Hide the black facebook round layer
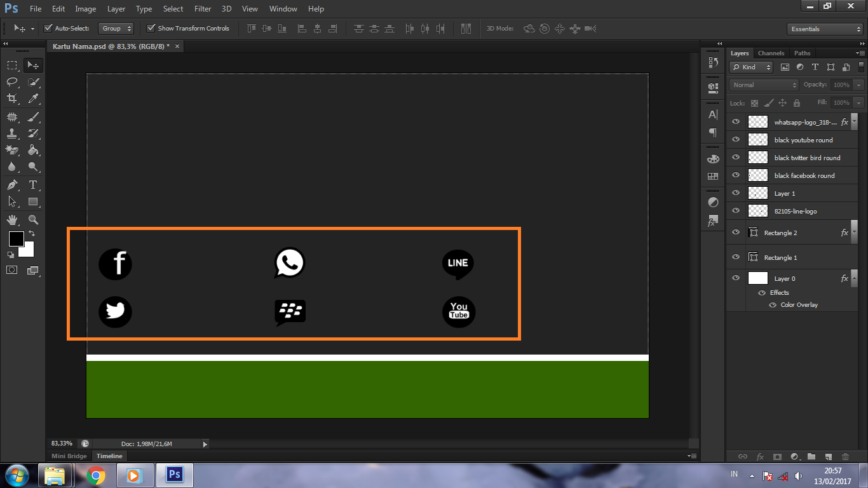The height and width of the screenshot is (488, 868). click(x=736, y=175)
